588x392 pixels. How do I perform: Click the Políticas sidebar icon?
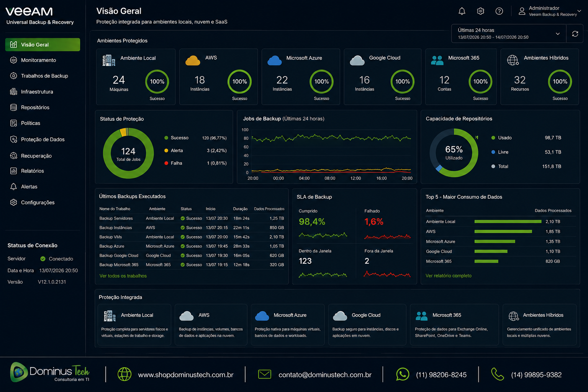pyautogui.click(x=13, y=123)
